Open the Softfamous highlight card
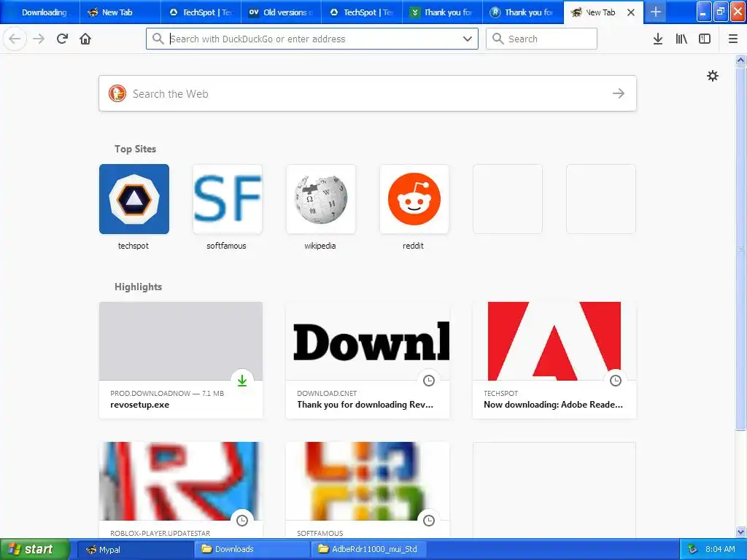 coord(368,490)
